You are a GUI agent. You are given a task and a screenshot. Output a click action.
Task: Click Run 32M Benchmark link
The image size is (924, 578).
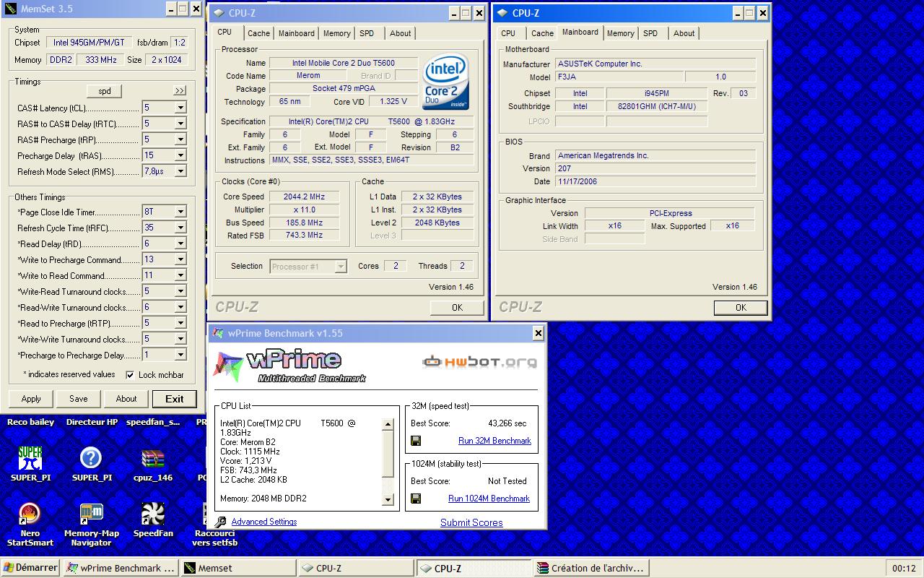point(494,441)
